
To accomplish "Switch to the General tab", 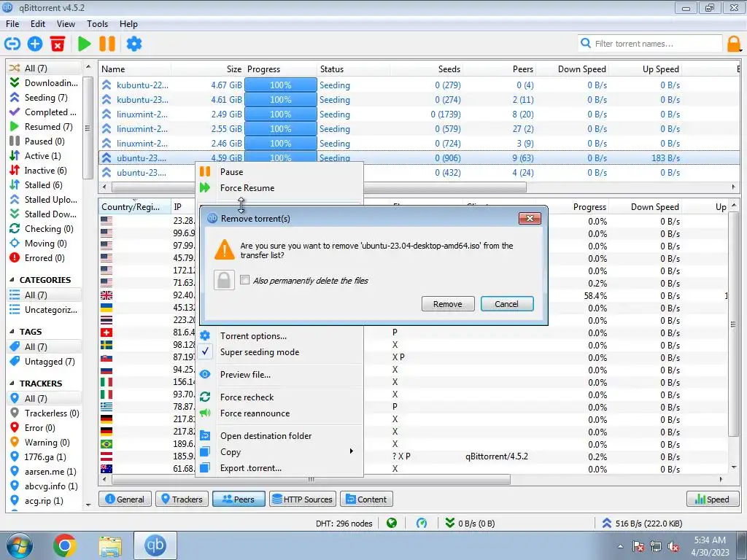I will tap(125, 499).
